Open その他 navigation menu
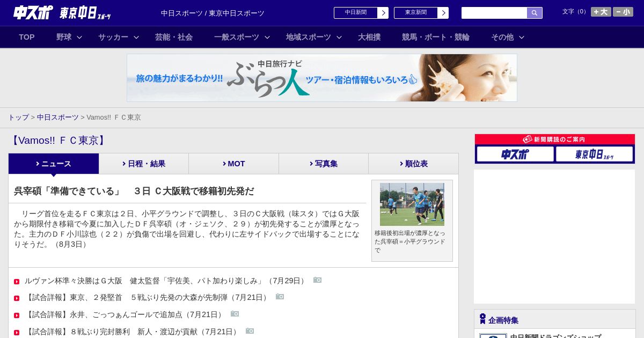Screen dimensions: 644x338 pyautogui.click(x=502, y=37)
